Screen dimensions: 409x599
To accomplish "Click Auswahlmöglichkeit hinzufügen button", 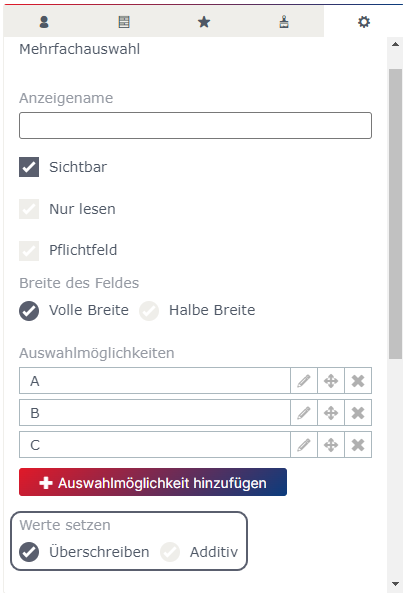I will click(153, 482).
